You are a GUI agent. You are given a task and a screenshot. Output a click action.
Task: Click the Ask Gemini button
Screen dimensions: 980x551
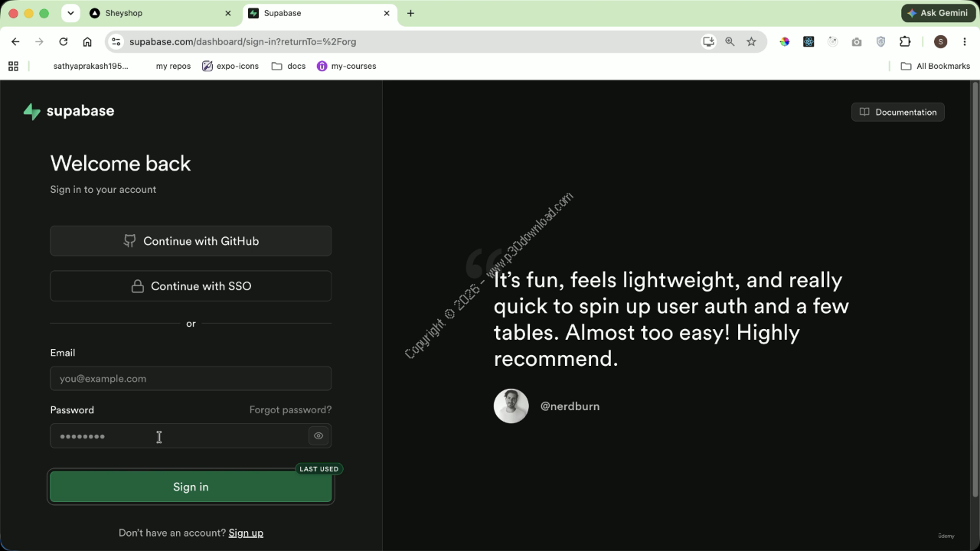[936, 13]
